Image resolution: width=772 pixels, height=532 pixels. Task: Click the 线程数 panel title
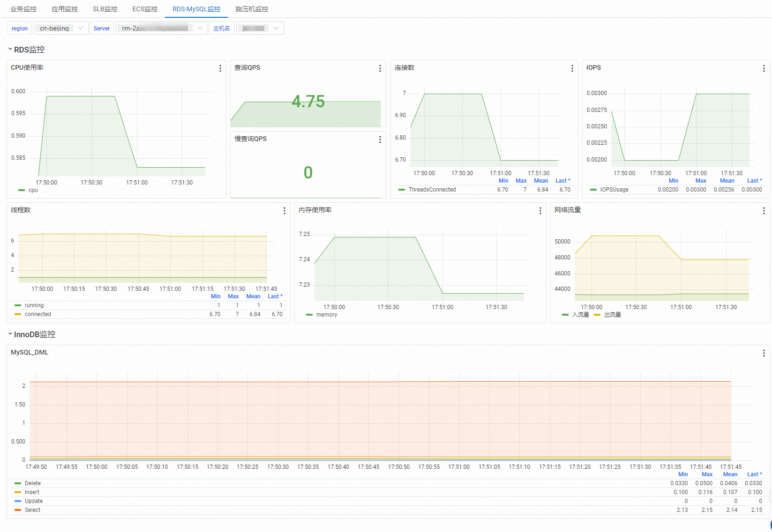pos(21,210)
